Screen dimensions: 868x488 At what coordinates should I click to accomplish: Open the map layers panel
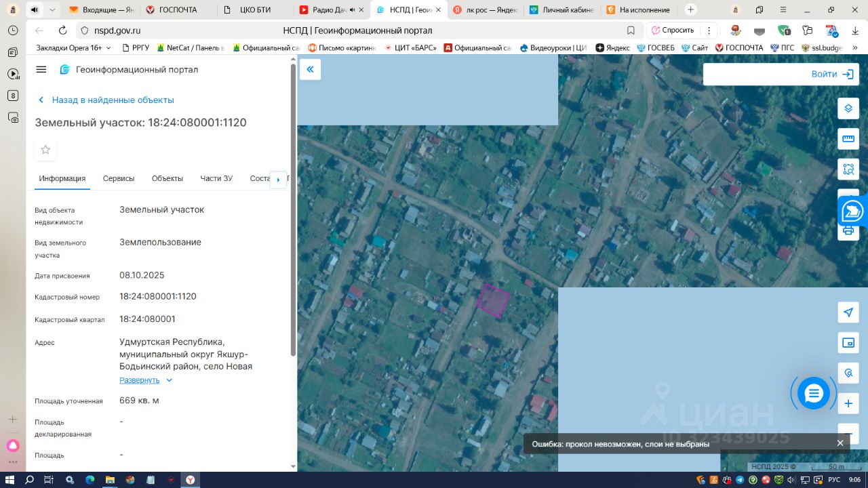tap(848, 108)
